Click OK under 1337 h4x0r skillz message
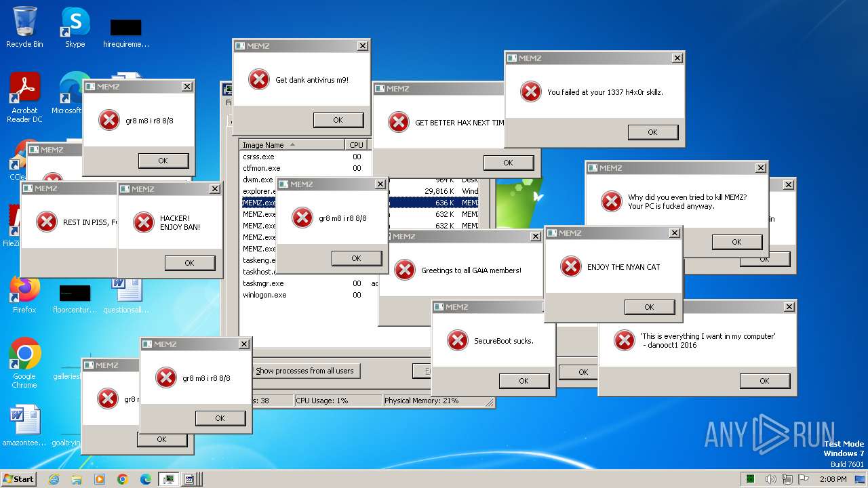The height and width of the screenshot is (488, 868). 653,132
